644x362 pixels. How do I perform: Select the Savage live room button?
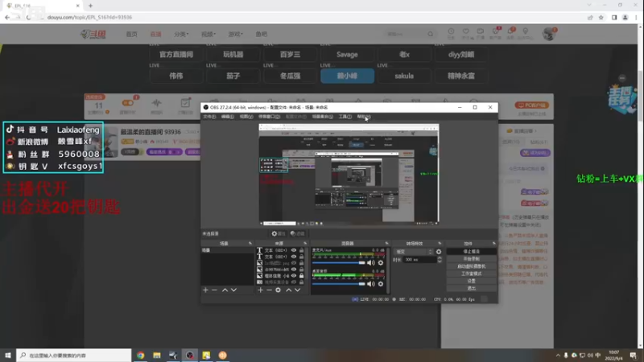(347, 55)
